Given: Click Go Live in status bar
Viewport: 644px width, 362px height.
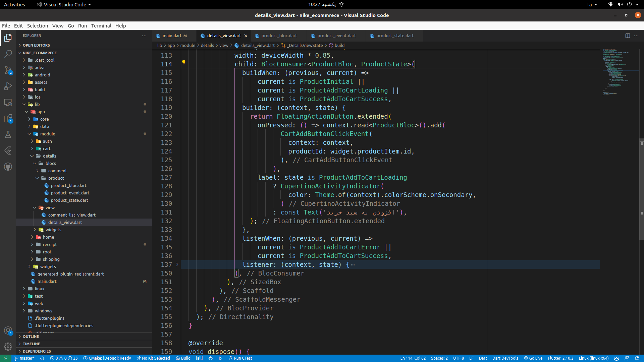Looking at the screenshot, I should click(x=533, y=358).
